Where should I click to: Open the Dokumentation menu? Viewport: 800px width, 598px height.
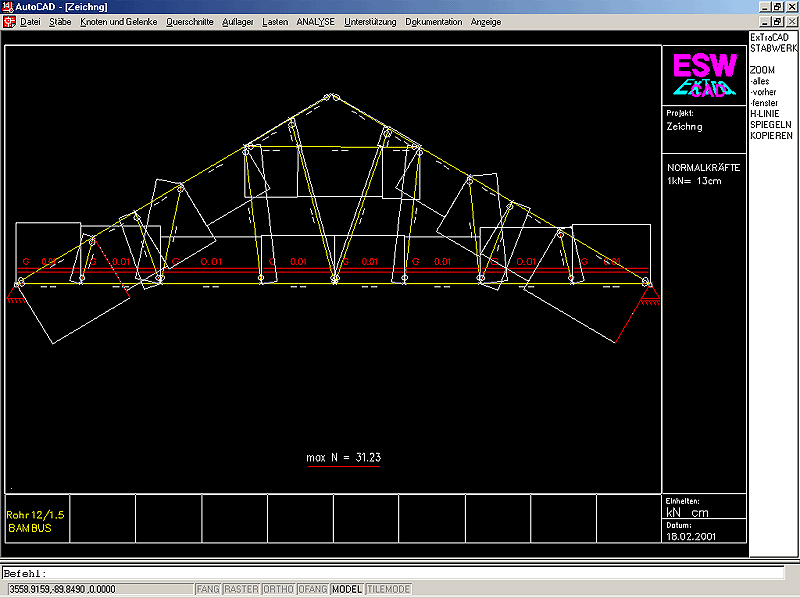[x=433, y=22]
